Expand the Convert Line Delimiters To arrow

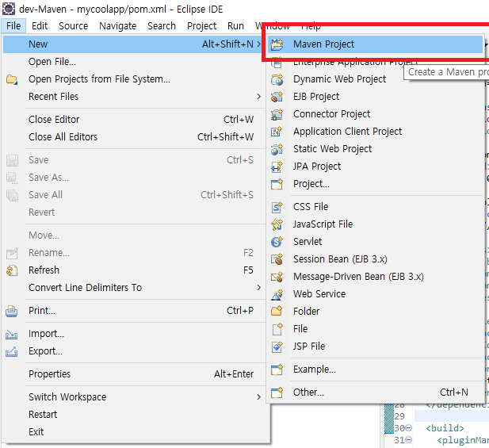259,288
